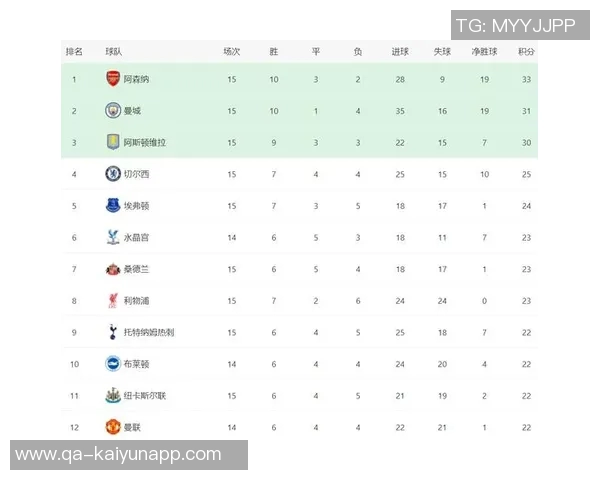This screenshot has width=600, height=480.
Task: Click the 排名 ranking column header
Action: [x=74, y=52]
